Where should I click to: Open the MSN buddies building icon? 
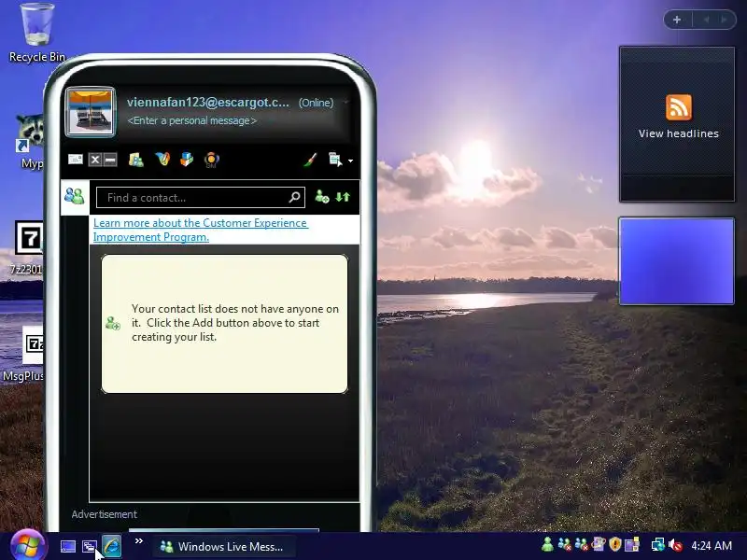coord(136,160)
